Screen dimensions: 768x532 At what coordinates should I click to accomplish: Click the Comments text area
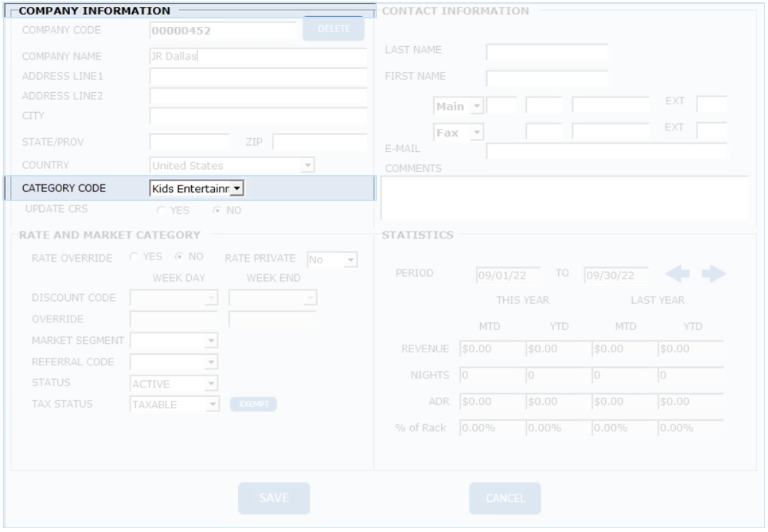(x=564, y=198)
